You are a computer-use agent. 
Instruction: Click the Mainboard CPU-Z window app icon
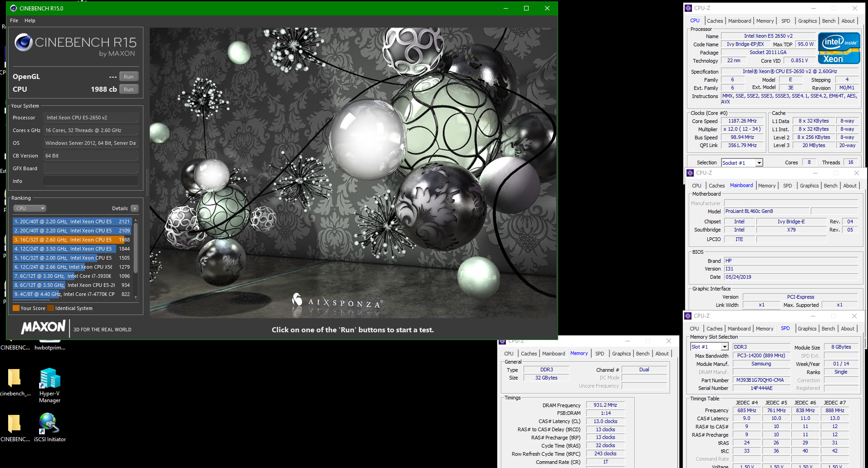tap(691, 173)
